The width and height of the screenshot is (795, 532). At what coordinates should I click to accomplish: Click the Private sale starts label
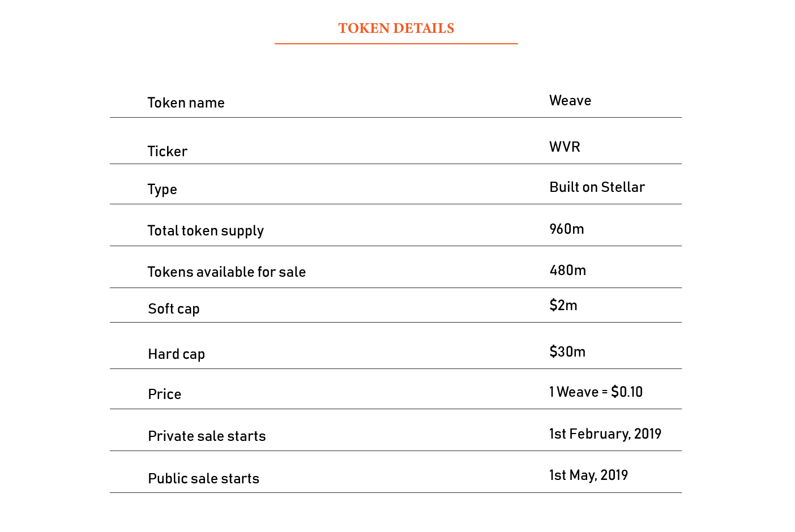(207, 436)
